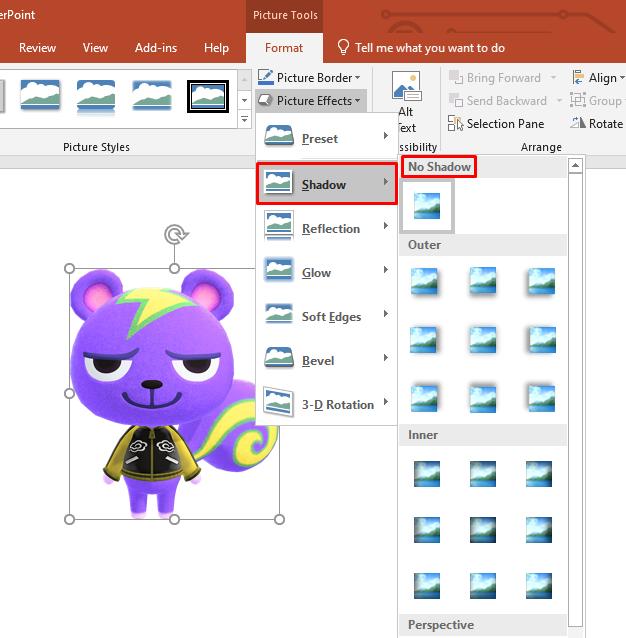Open the Picture Border dropdown
The image size is (626, 638).
pyautogui.click(x=310, y=77)
